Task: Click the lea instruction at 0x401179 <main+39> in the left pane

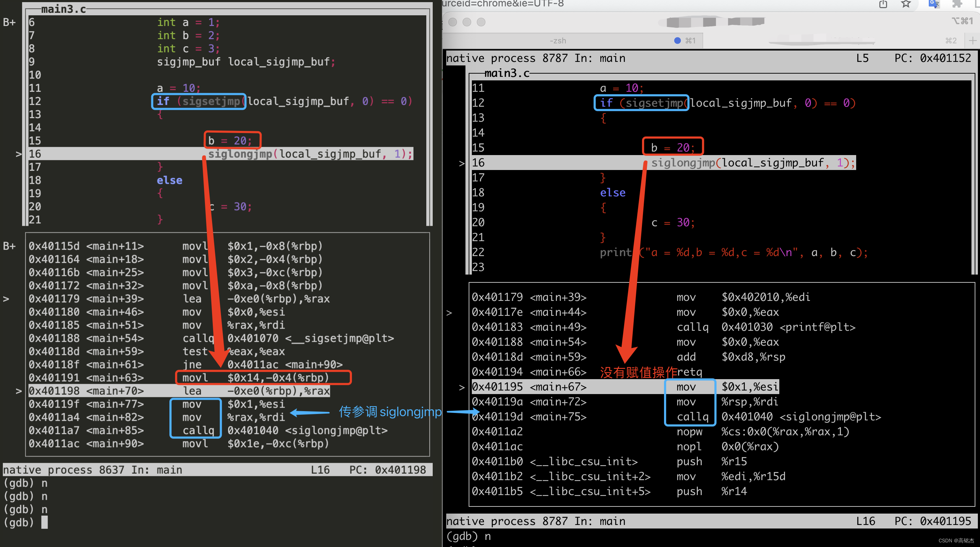Action: click(256, 299)
